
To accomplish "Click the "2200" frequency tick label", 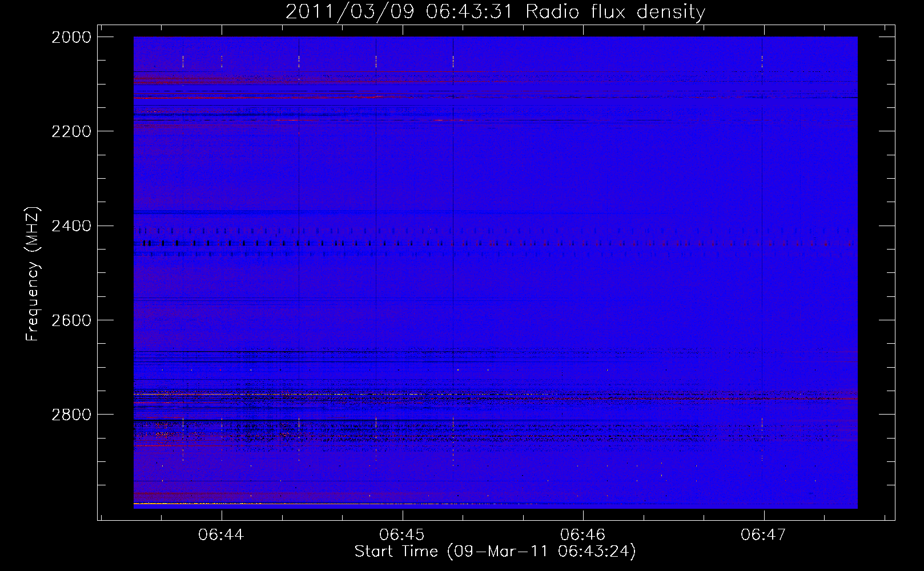I will click(x=71, y=131).
